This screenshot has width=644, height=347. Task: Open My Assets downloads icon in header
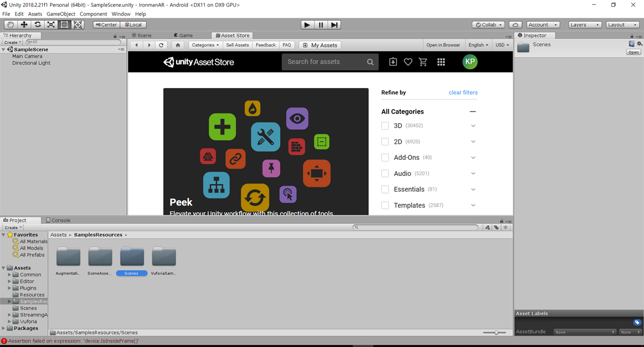click(393, 62)
